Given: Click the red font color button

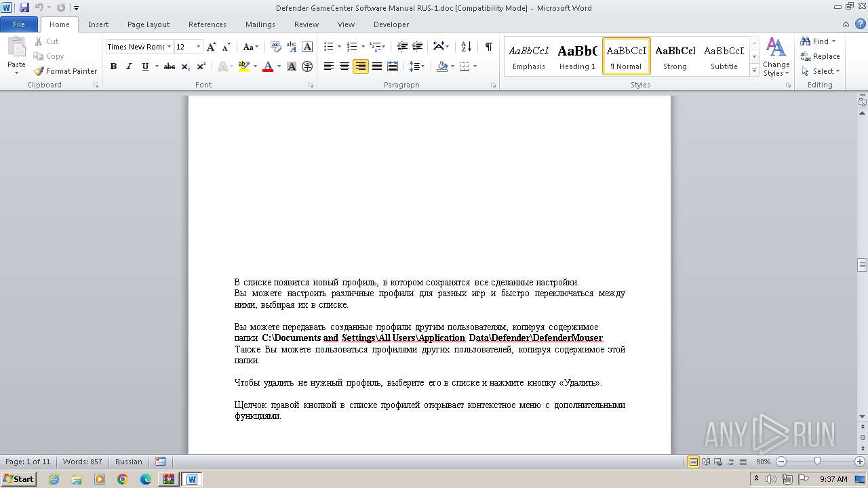Looking at the screenshot, I should (268, 66).
